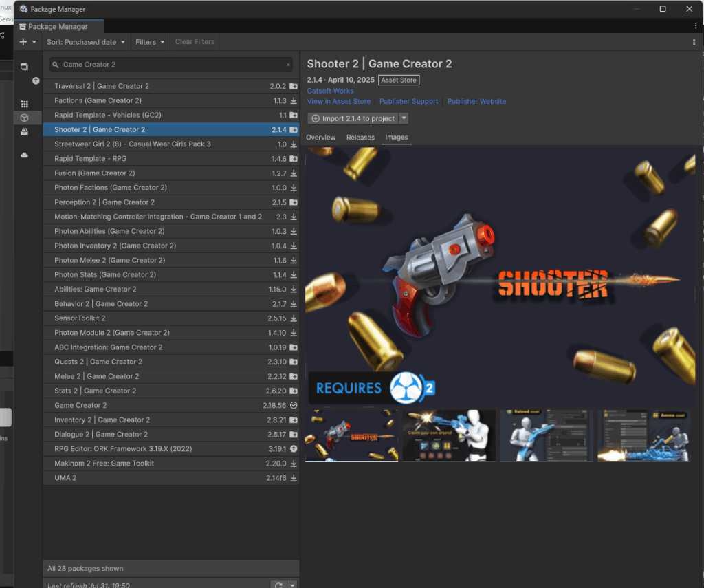Screen dimensions: 704x588
Task: Click the Asset Store tag label
Action: tap(399, 80)
